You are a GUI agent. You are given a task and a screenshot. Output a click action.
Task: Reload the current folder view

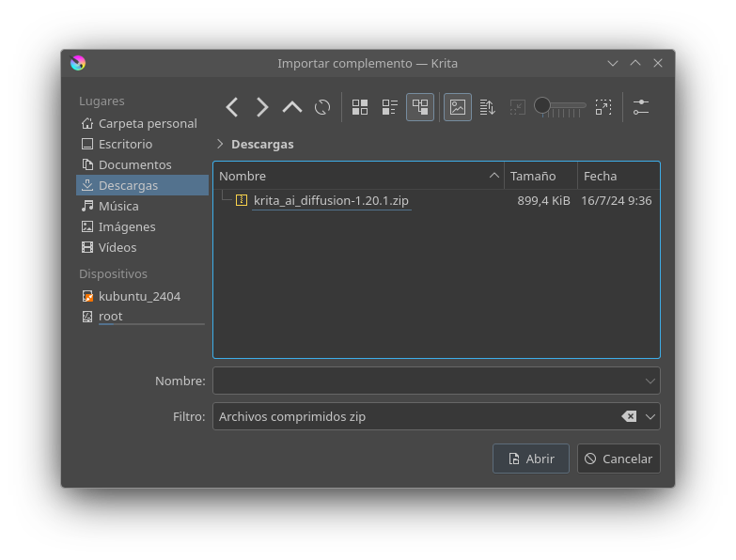(x=322, y=107)
